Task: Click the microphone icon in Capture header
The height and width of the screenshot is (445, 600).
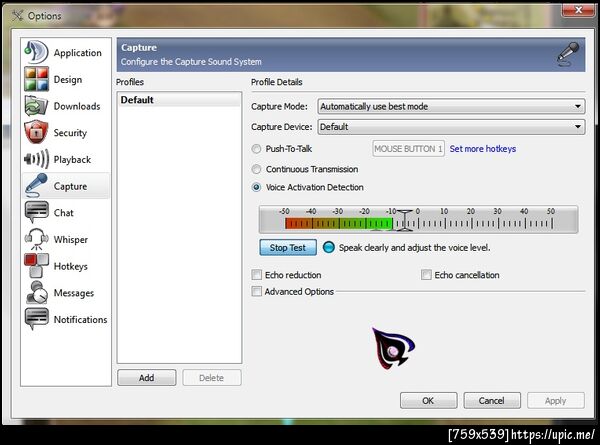Action: click(568, 54)
